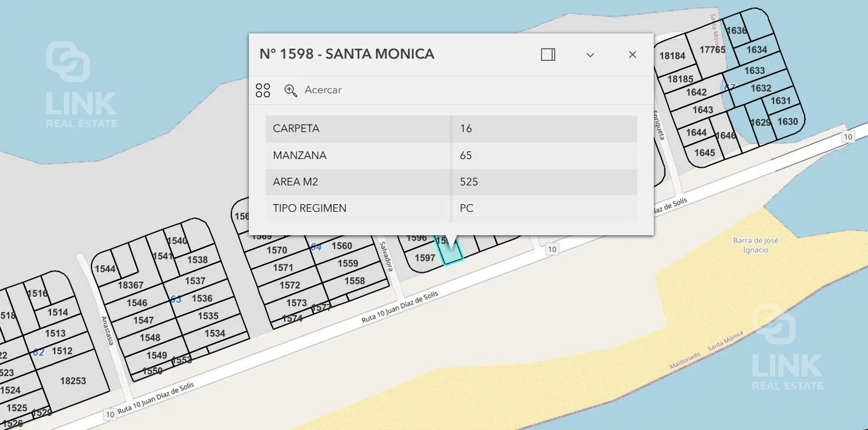Select parcel 17765 on the map

pos(712,50)
